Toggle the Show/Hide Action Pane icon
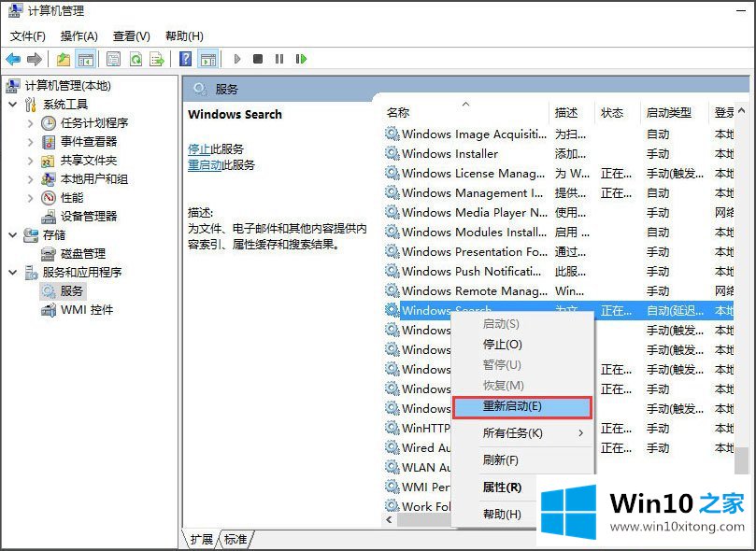This screenshot has width=756, height=551. click(x=208, y=59)
